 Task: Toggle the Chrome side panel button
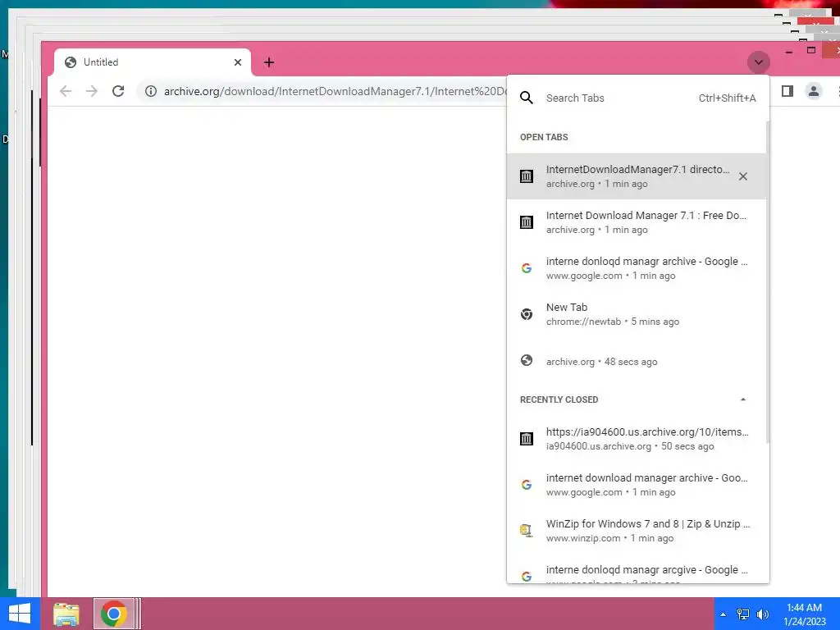[x=787, y=91]
